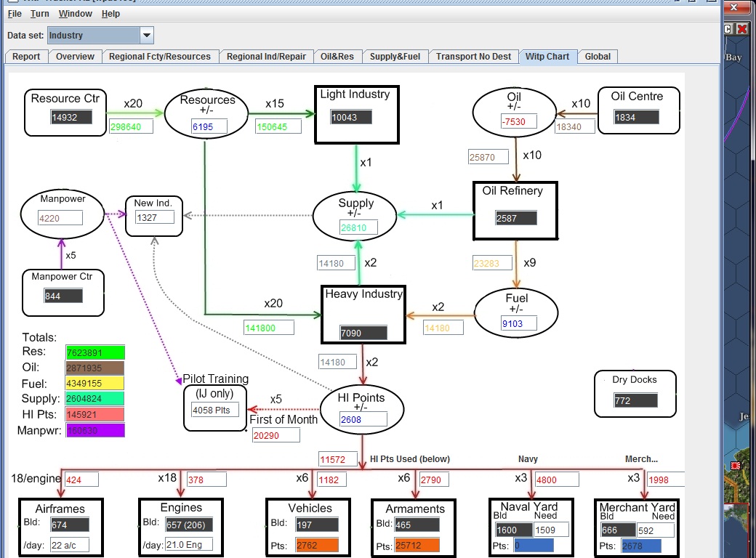Switch to the Overview tab
This screenshot has width=756, height=558.
pos(75,57)
